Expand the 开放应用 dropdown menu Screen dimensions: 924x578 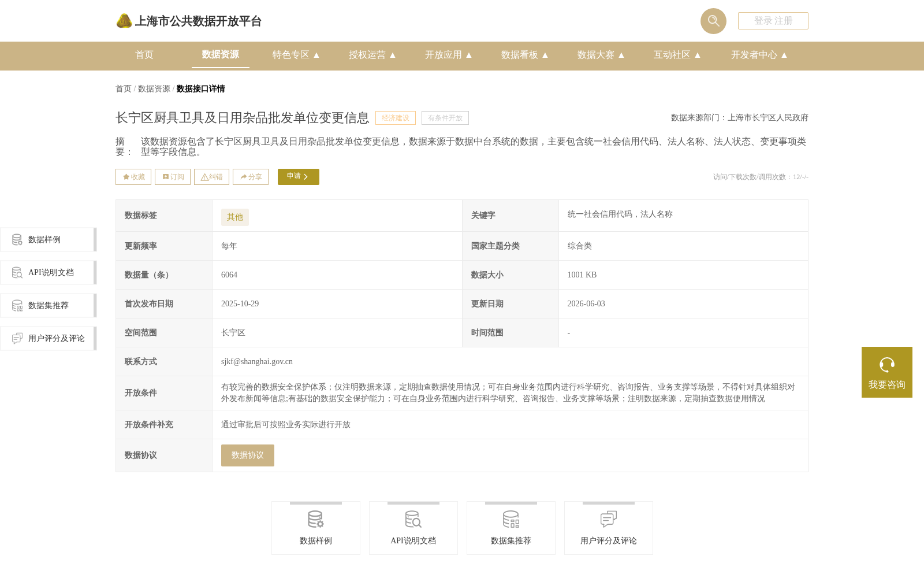449,55
